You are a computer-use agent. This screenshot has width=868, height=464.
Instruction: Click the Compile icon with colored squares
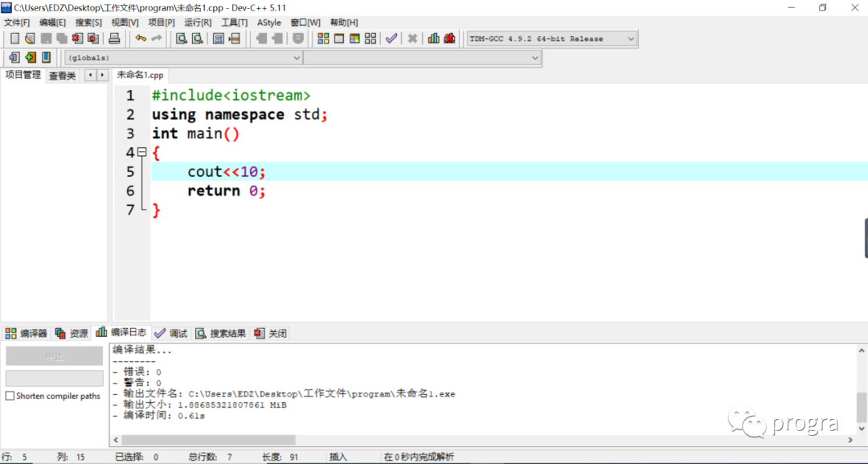(x=323, y=39)
